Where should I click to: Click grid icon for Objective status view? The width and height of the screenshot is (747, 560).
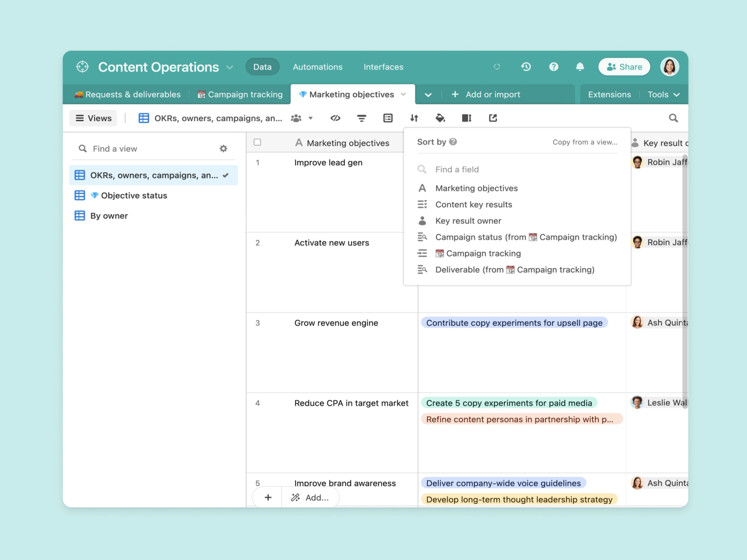[x=80, y=196]
